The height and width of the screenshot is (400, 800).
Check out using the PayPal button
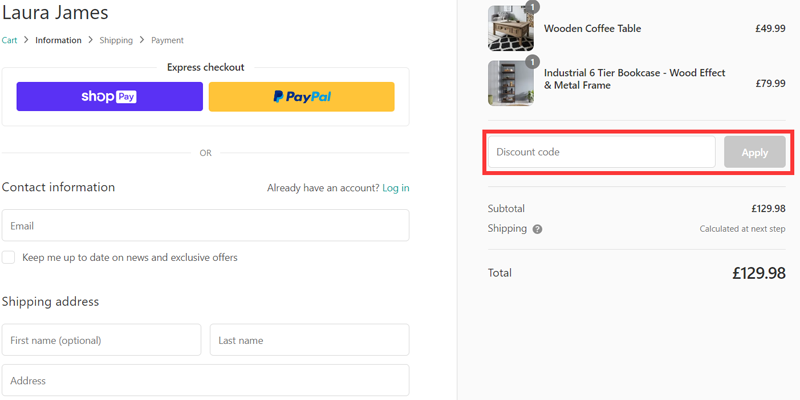pyautogui.click(x=302, y=96)
